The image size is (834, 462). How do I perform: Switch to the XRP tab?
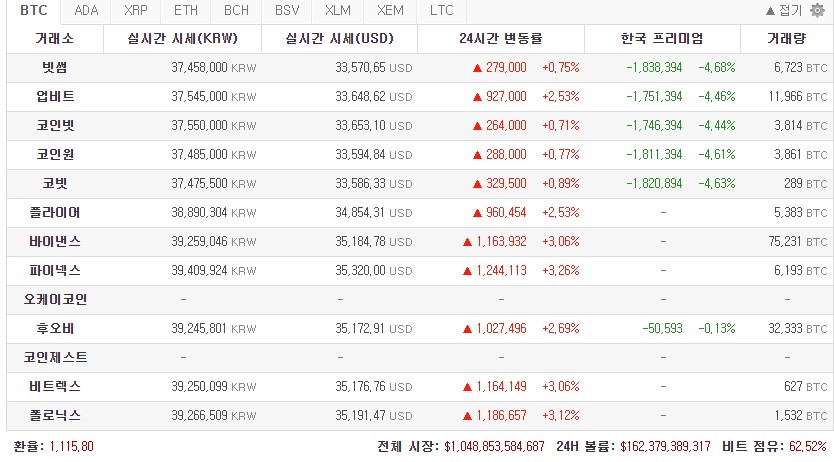[x=136, y=10]
